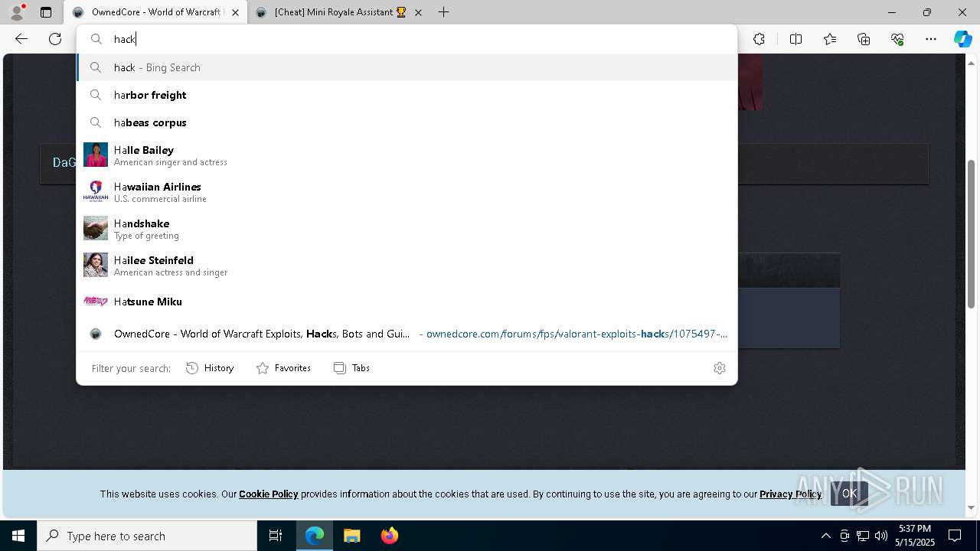The width and height of the screenshot is (980, 551).
Task: Add a new tab with plus
Action: click(443, 12)
